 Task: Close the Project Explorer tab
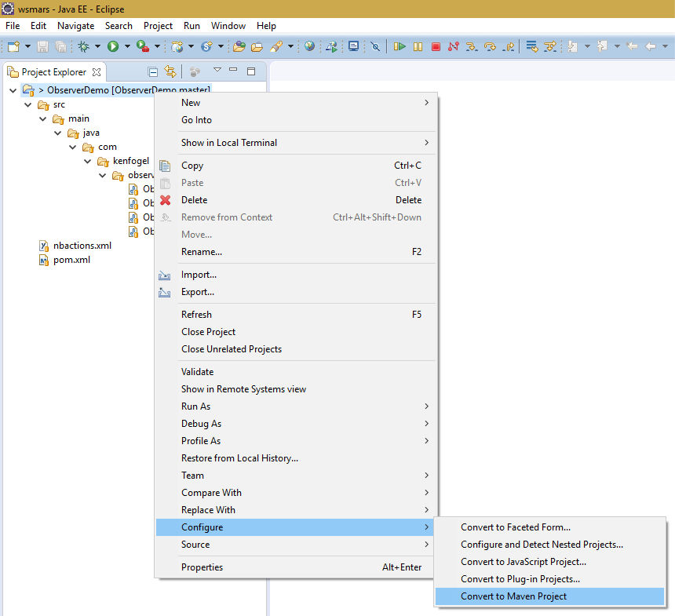pyautogui.click(x=97, y=72)
